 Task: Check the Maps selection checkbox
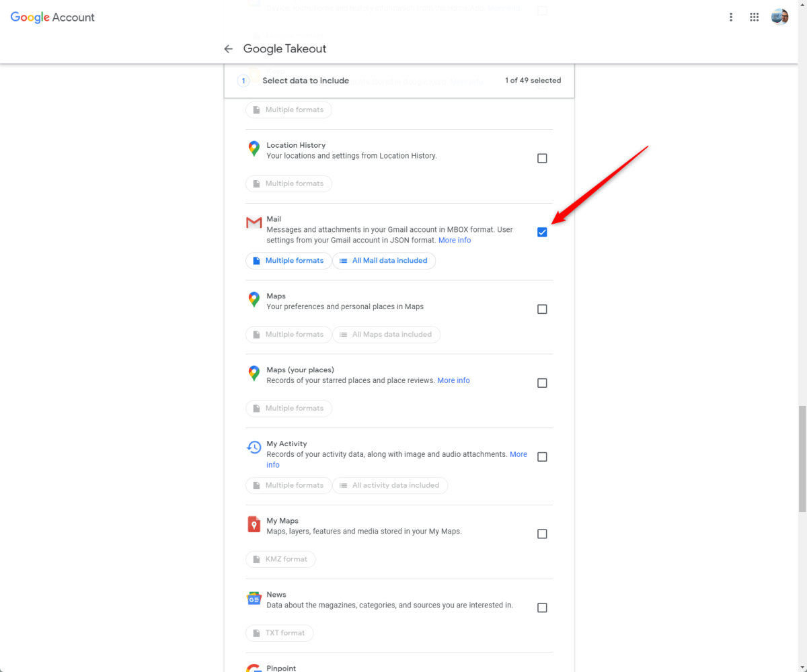click(x=542, y=308)
